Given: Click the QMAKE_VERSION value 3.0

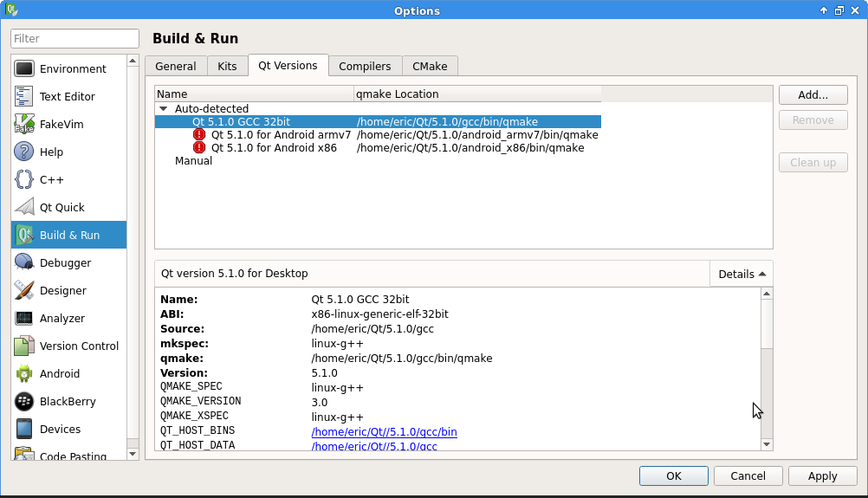Looking at the screenshot, I should (320, 402).
